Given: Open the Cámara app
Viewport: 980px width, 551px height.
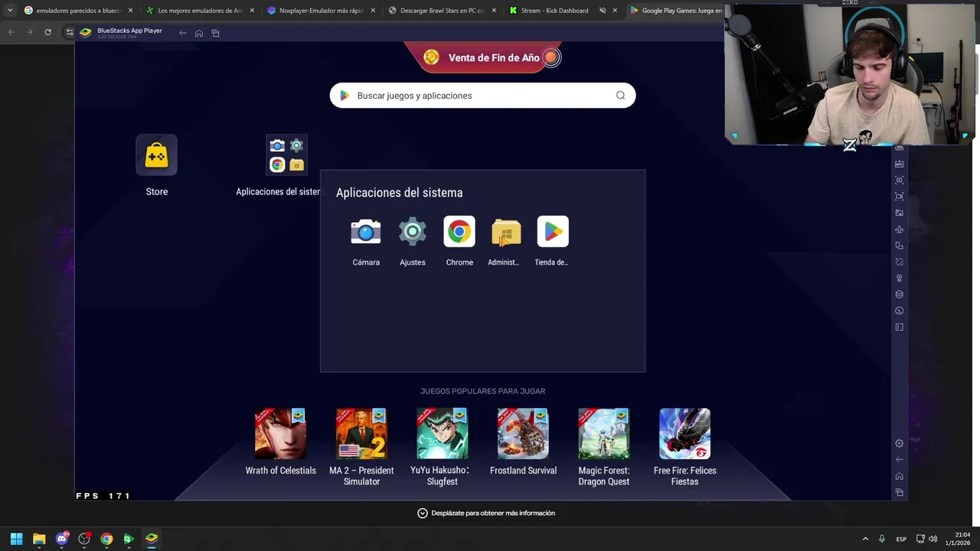Looking at the screenshot, I should 366,232.
